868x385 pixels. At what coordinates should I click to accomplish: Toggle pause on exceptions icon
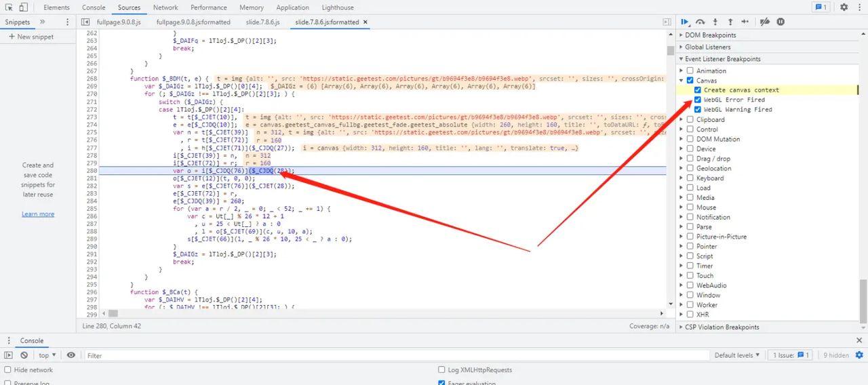781,22
